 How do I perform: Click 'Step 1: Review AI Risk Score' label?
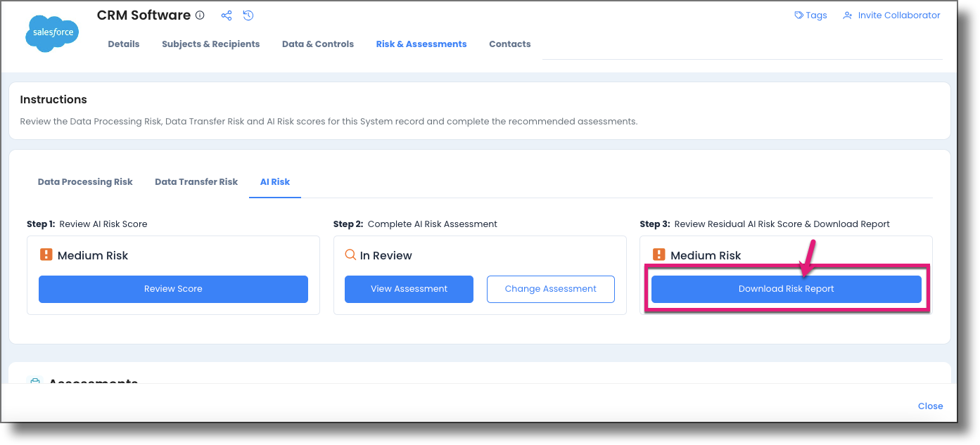pyautogui.click(x=87, y=224)
